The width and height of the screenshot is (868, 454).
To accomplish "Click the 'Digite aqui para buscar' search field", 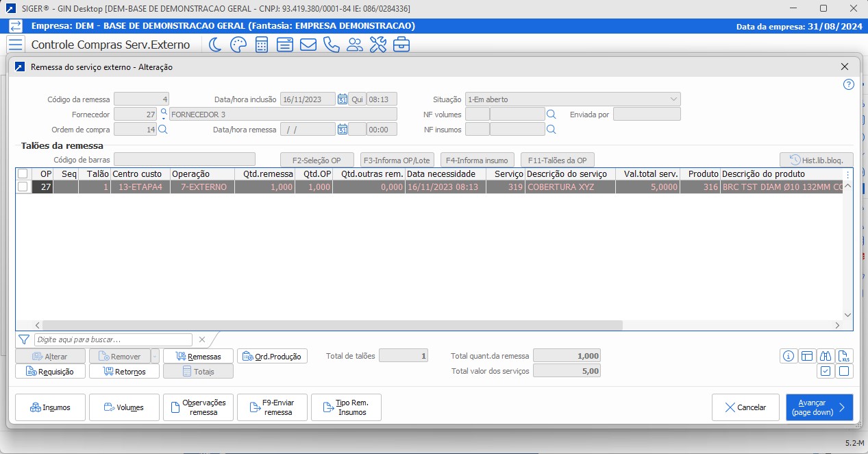I will click(x=113, y=339).
